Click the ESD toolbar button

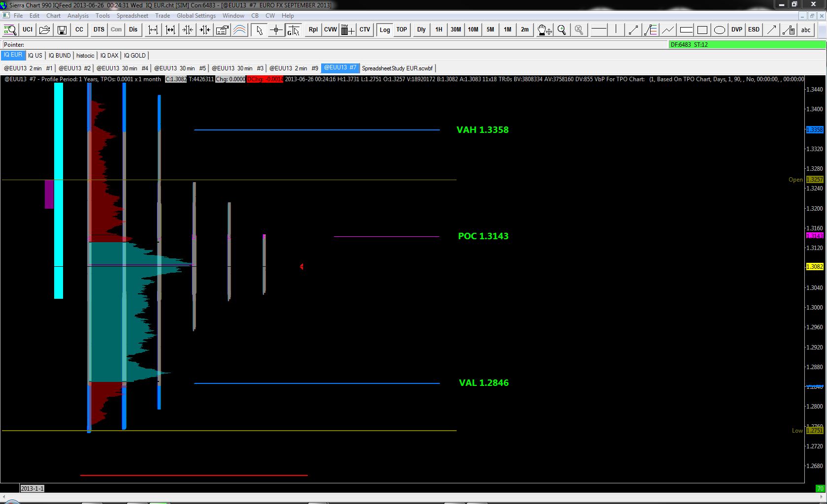point(754,30)
